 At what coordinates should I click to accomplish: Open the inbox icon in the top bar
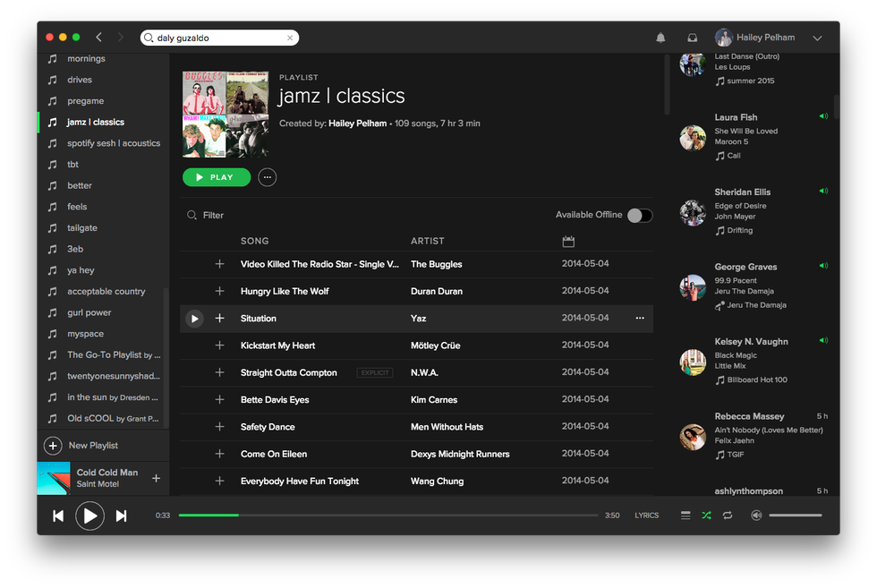click(693, 38)
